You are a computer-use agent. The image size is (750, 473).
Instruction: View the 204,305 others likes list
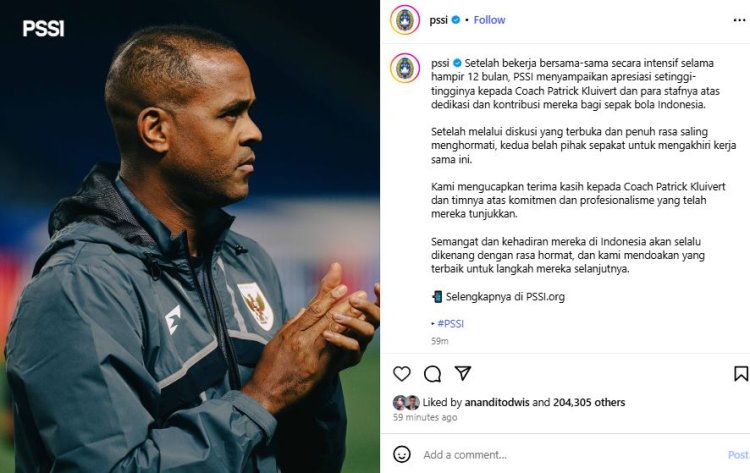[589, 402]
